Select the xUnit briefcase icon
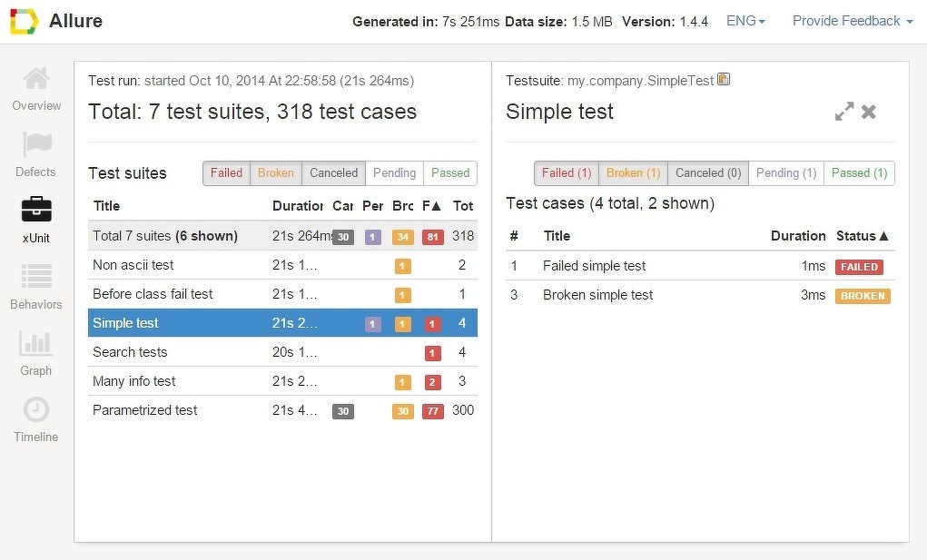The width and height of the screenshot is (927, 560). click(x=36, y=211)
